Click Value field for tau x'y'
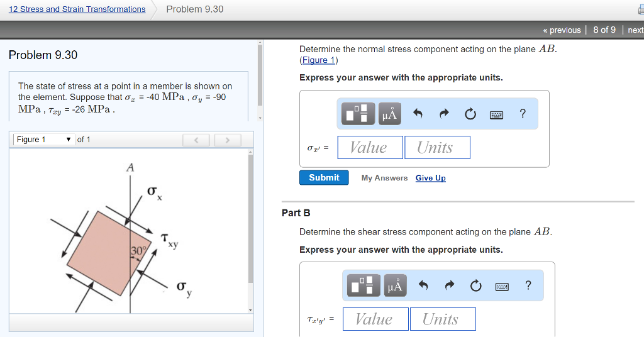This screenshot has width=644, height=337. [x=376, y=319]
